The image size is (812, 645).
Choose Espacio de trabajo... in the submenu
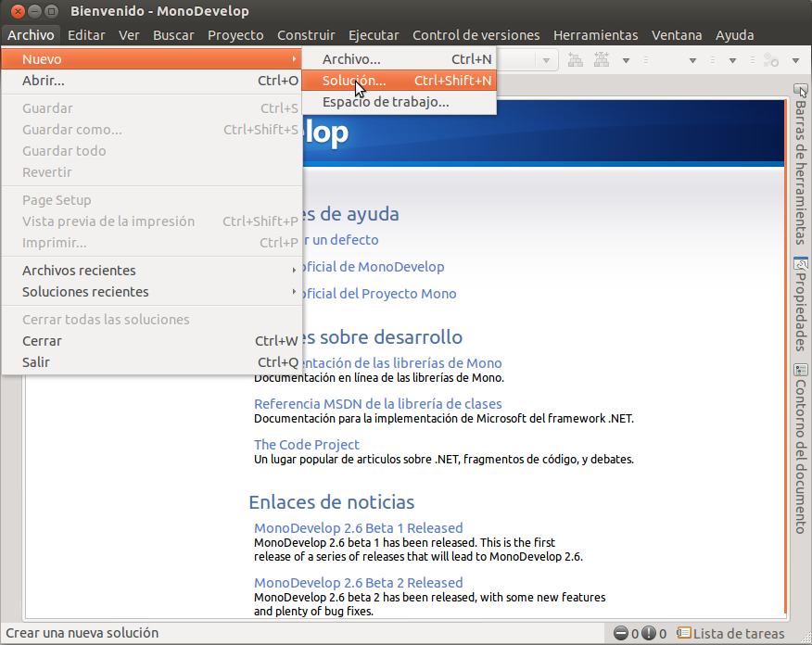click(x=399, y=101)
